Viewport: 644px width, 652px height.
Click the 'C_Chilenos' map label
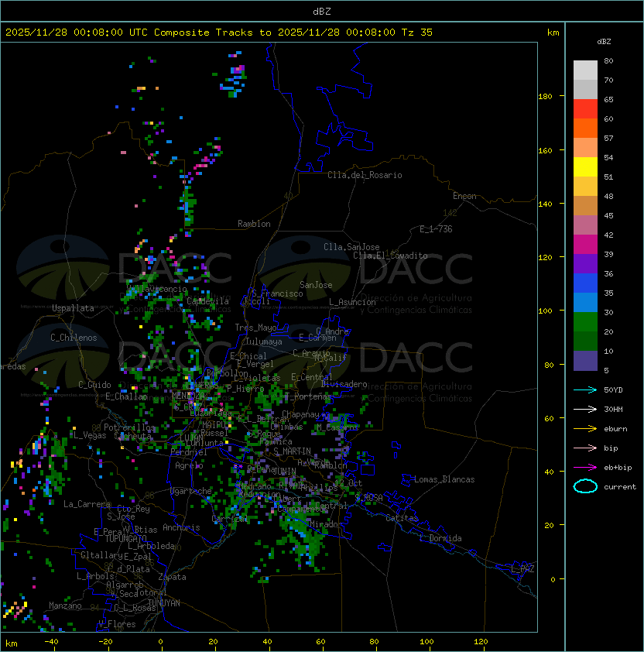tap(74, 338)
